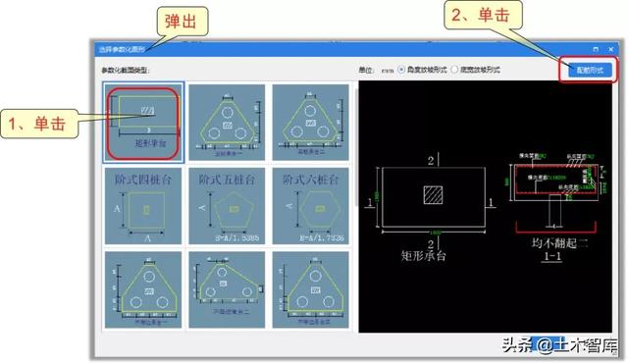Choose the 阶式六桩台 hexagon cap thumbnail
The width and height of the screenshot is (628, 364).
(310, 206)
